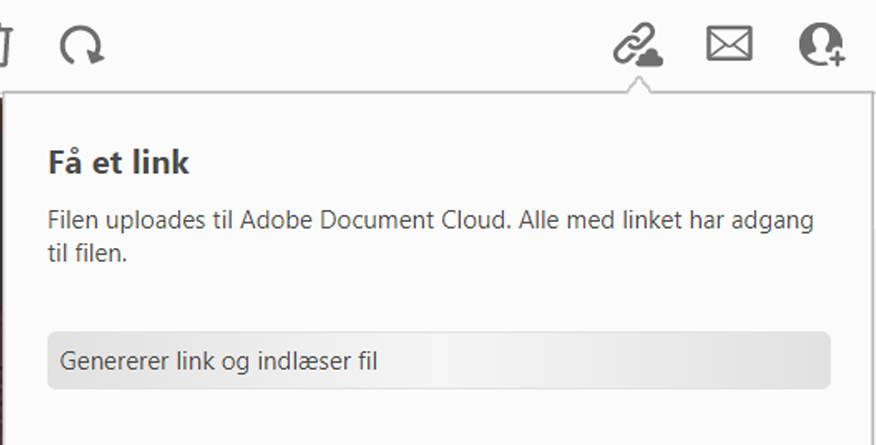Click the "til filen." text line
The image size is (876, 445).
pos(88,254)
